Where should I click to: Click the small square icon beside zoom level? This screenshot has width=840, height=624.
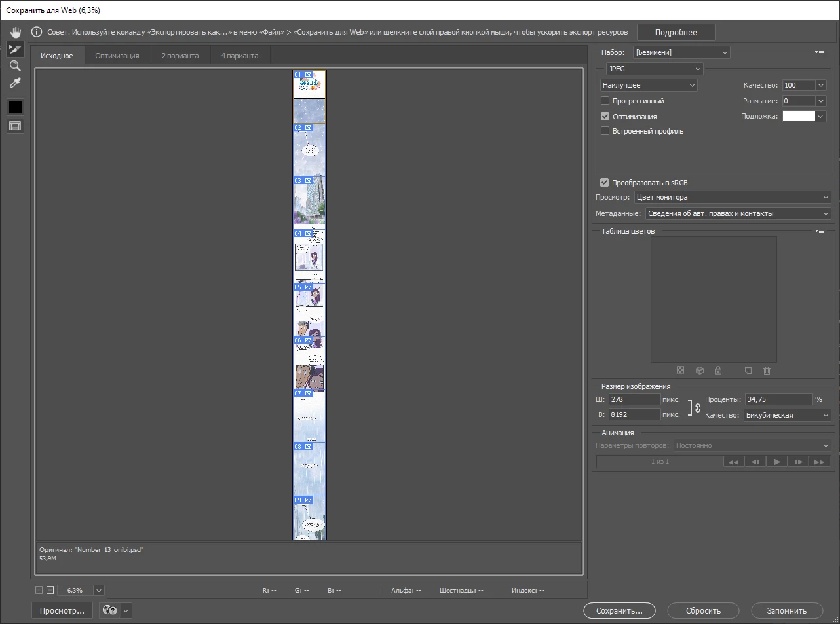(50, 590)
